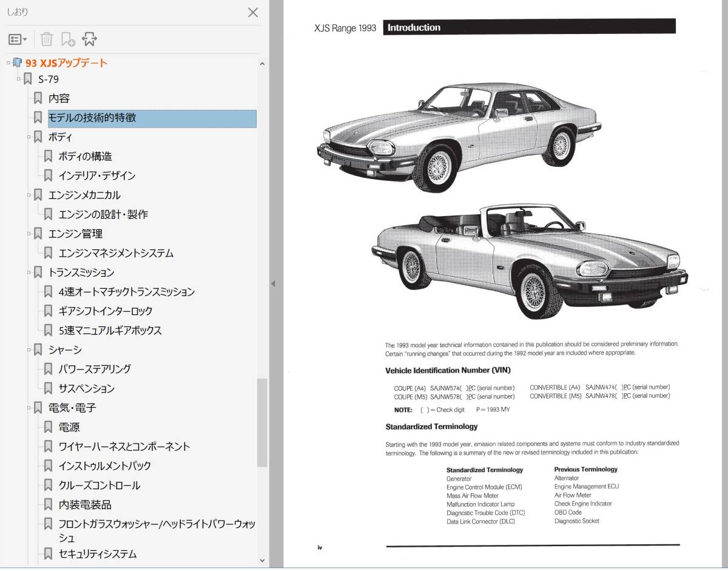
Task: Select the S-79 bookmark
Action: [49, 79]
